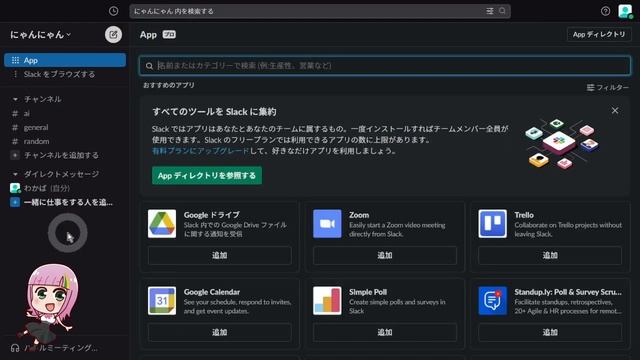Click the プロ badge next to App
The height and width of the screenshot is (360, 640).
click(169, 35)
